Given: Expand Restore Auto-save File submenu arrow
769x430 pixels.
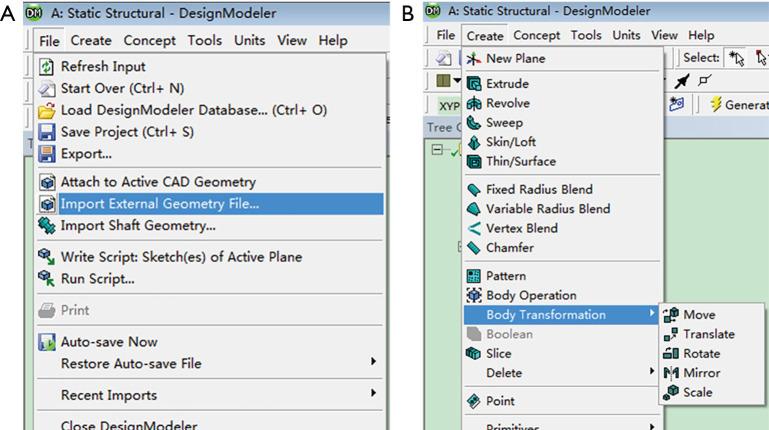Looking at the screenshot, I should pyautogui.click(x=373, y=362).
